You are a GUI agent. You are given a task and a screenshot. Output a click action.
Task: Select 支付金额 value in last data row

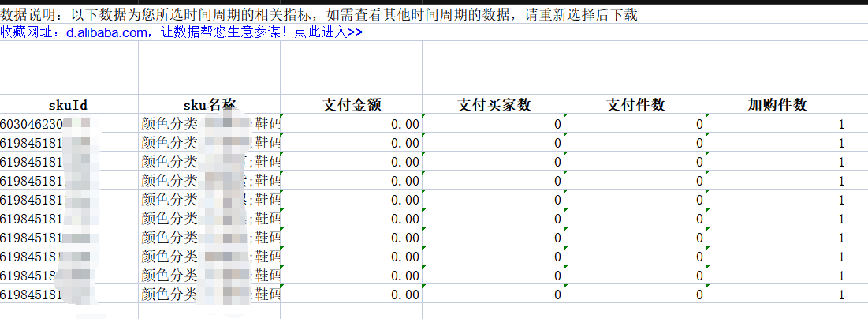352,295
